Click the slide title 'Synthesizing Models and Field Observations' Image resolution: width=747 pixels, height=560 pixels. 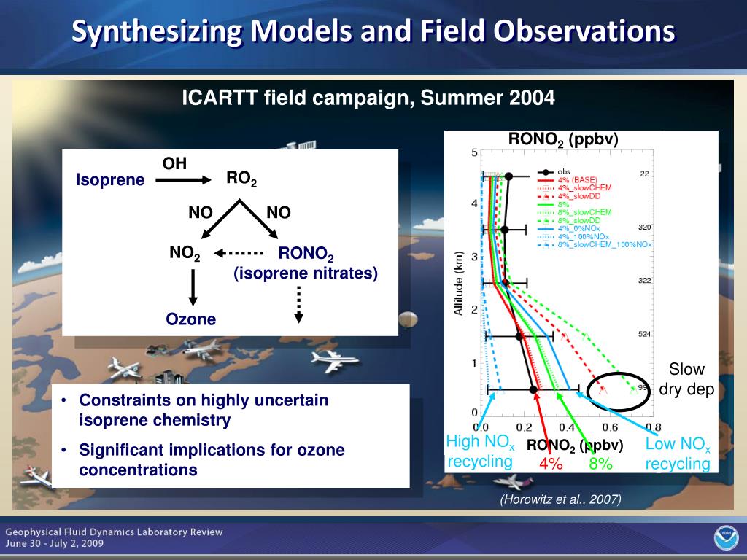click(x=373, y=31)
